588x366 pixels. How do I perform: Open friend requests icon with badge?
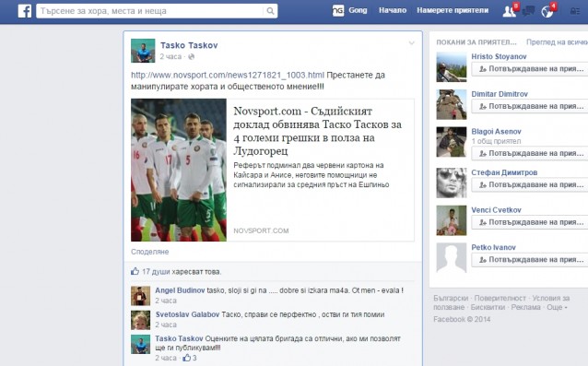510,11
